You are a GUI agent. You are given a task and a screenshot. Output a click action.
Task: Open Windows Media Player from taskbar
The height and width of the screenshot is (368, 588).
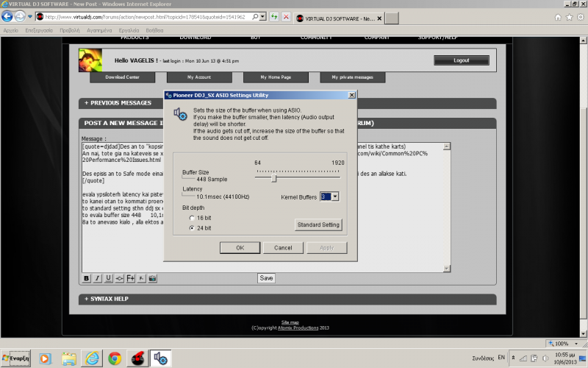point(45,358)
